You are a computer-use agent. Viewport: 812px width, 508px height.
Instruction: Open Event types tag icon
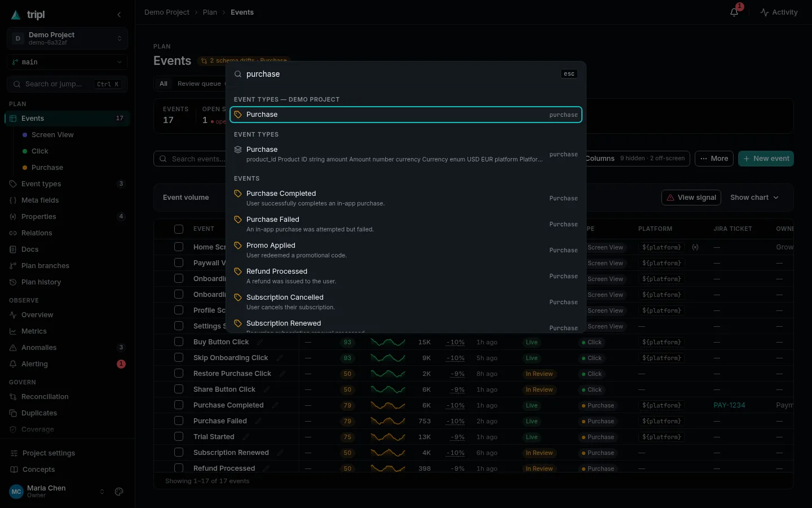[13, 184]
